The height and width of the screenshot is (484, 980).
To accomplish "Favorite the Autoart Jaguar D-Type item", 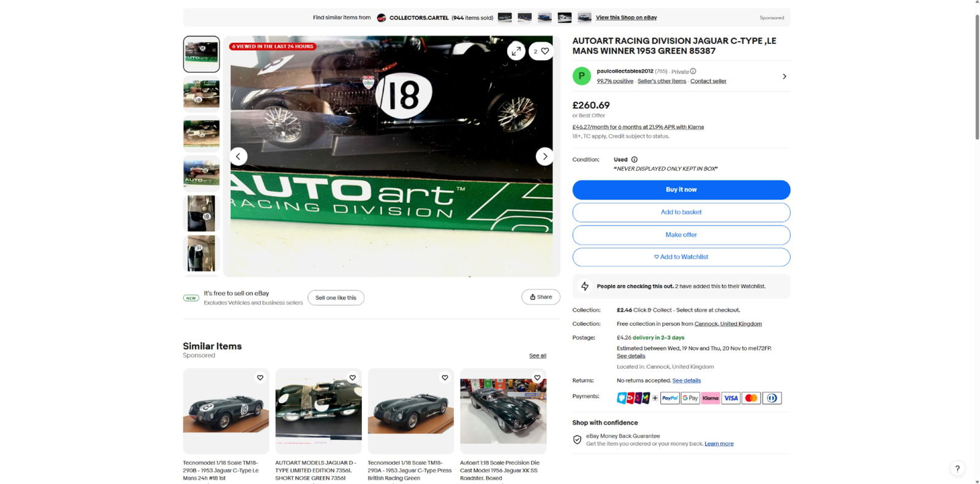I will (352, 377).
